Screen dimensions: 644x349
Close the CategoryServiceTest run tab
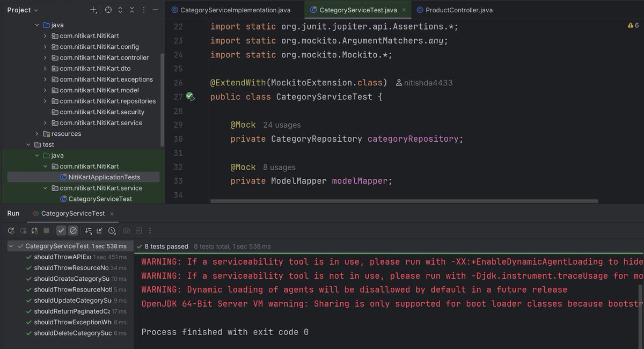point(112,214)
